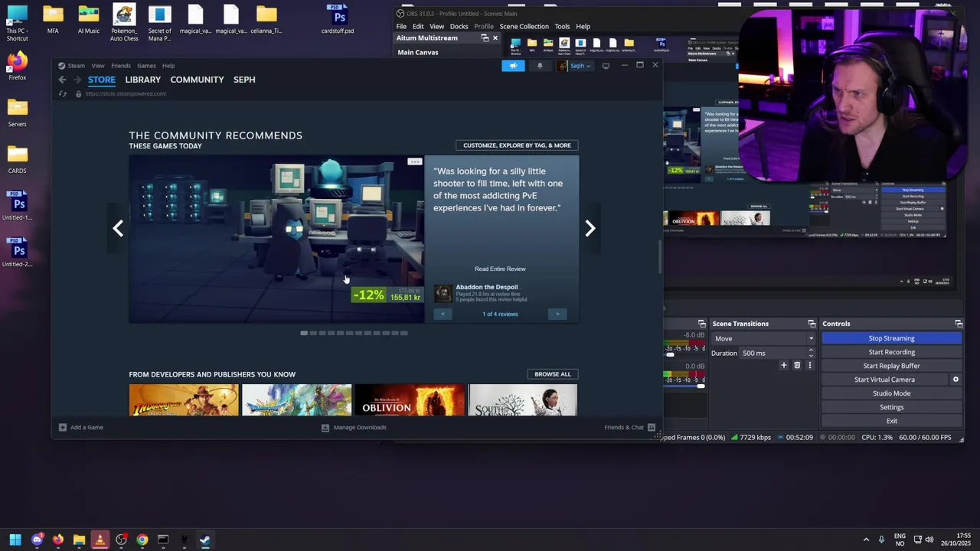Click the Browse All button

pyautogui.click(x=553, y=374)
